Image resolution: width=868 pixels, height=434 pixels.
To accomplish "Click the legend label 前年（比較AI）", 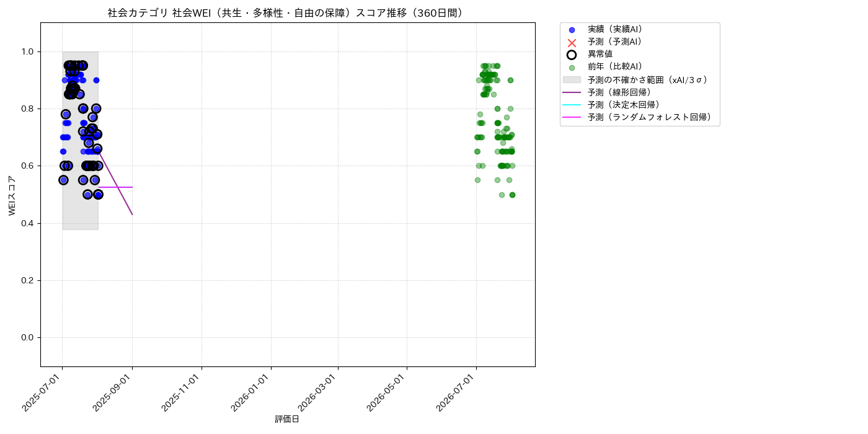I will 615,67.
